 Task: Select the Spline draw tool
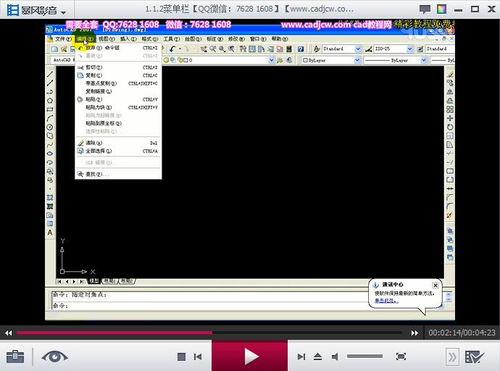50,145
